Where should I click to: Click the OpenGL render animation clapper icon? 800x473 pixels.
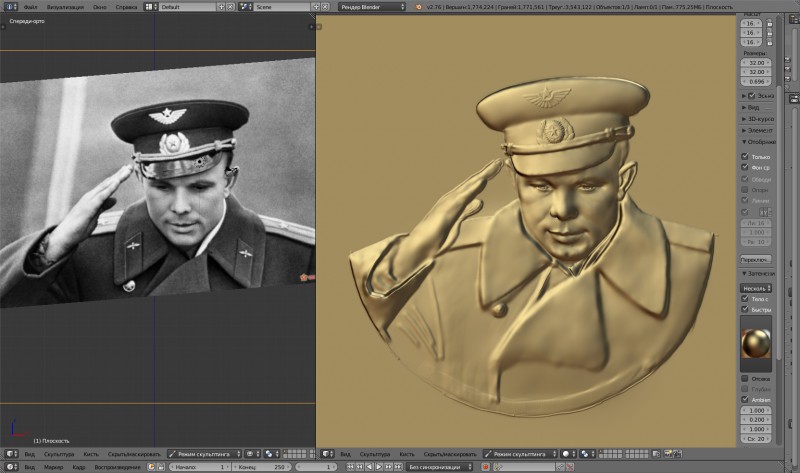(x=678, y=454)
